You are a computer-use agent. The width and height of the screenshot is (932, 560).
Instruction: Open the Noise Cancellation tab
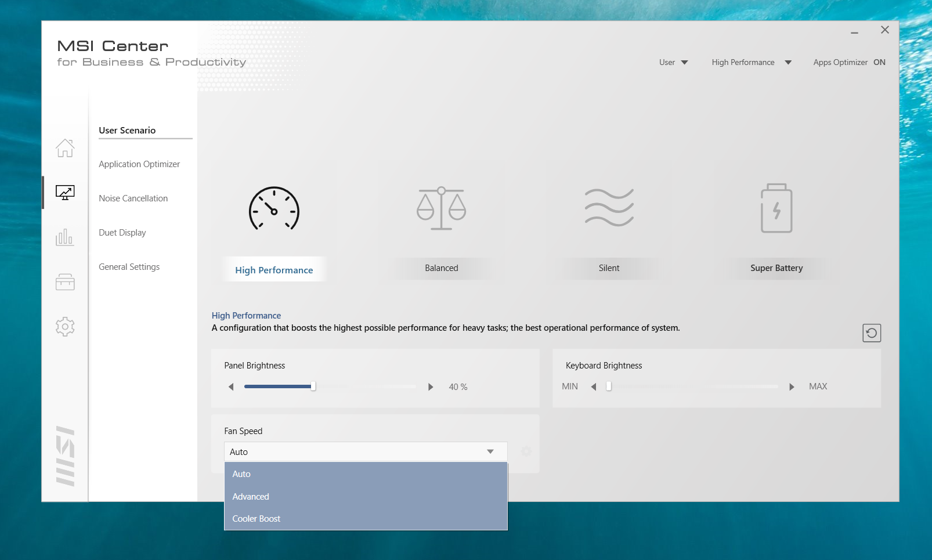(x=133, y=198)
